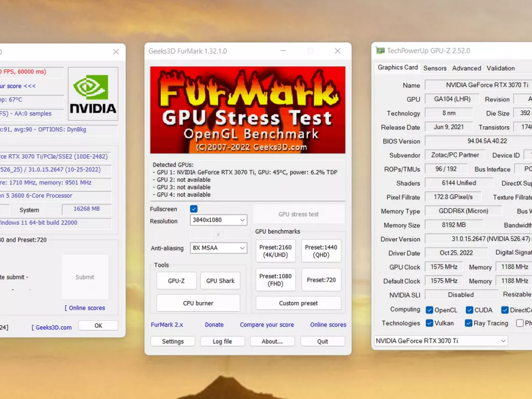The height and width of the screenshot is (399, 532).
Task: Click the FurMark GPU Stress Test banner
Action: click(248, 110)
